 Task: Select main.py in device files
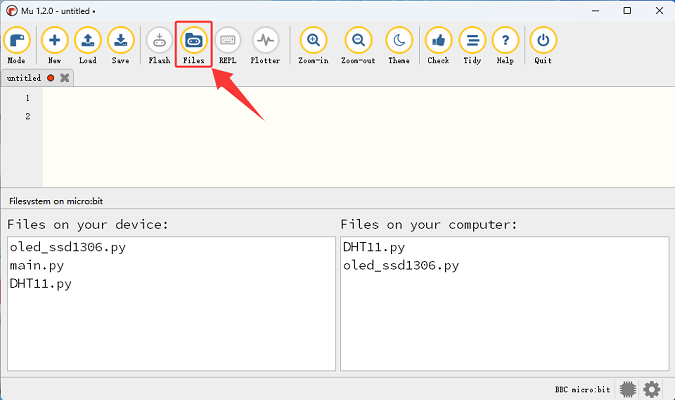click(37, 266)
